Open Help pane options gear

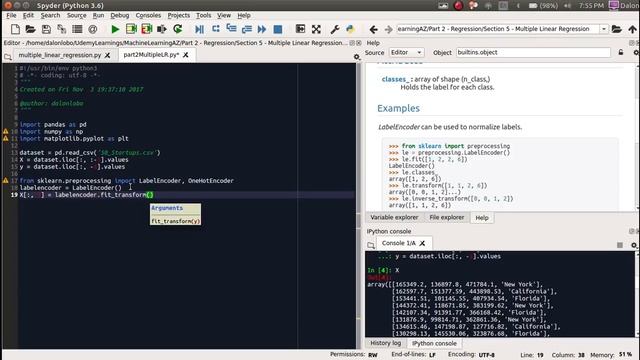click(636, 53)
